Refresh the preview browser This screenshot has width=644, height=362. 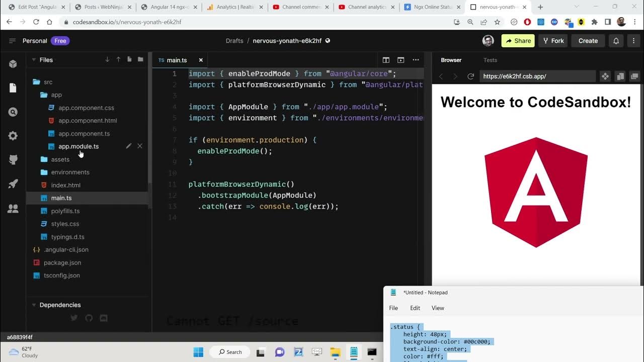point(471,76)
